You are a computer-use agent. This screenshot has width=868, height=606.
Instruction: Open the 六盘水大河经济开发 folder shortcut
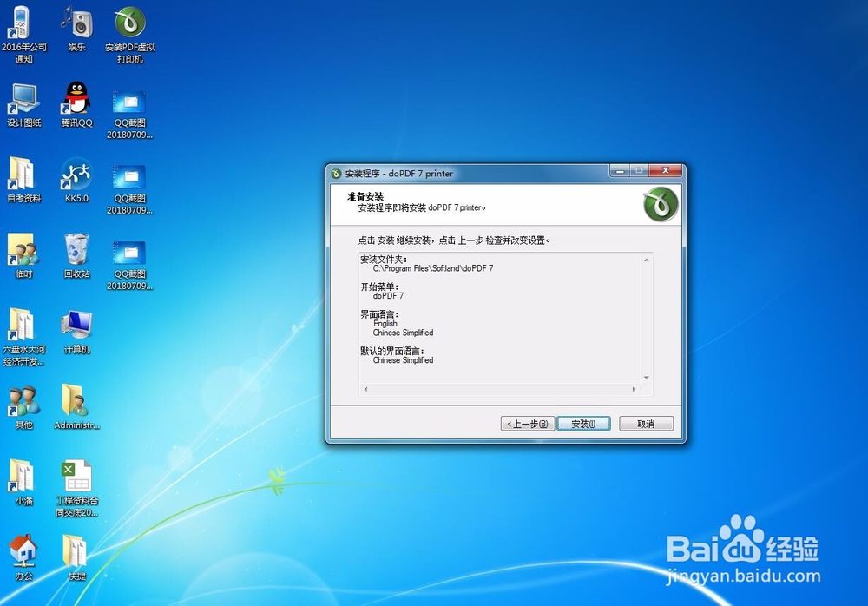pos(23,337)
